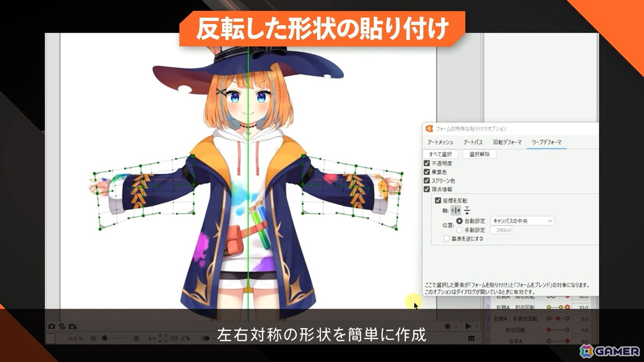Image resolution: width=644 pixels, height=362 pixels.
Task: Click the rotate canvas view icon
Action: coord(186,338)
